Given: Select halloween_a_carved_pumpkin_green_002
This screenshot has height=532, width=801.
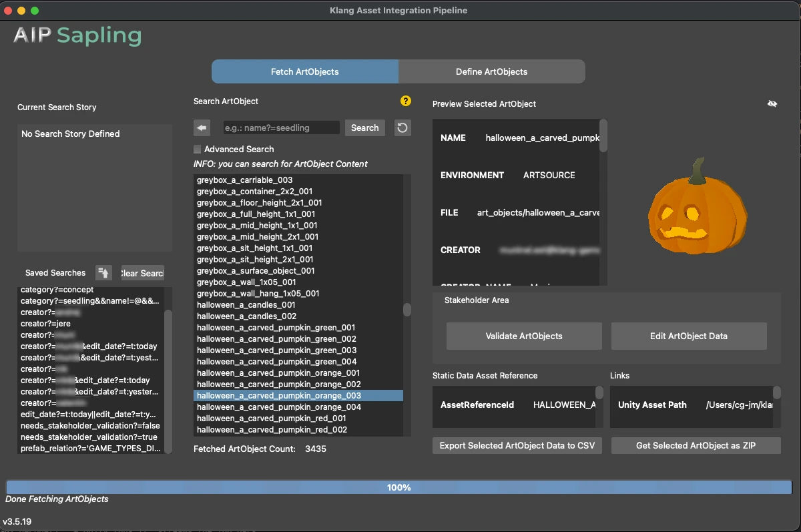Looking at the screenshot, I should [298, 339].
